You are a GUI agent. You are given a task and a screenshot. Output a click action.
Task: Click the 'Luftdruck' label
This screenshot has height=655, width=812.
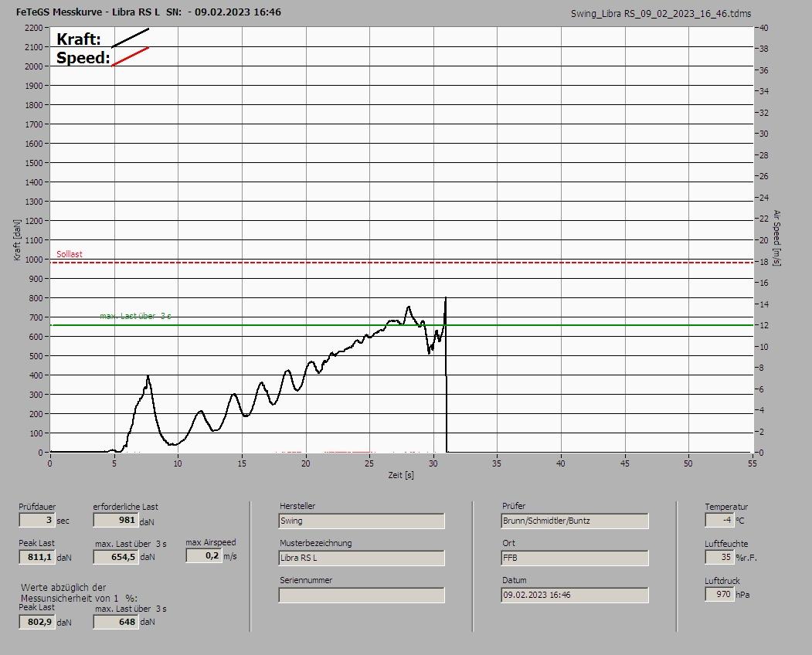tap(722, 581)
